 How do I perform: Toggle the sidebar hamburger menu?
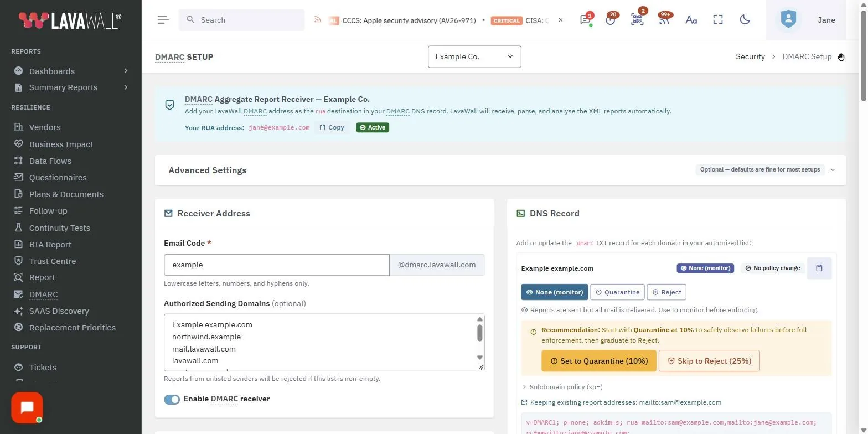[x=163, y=20]
